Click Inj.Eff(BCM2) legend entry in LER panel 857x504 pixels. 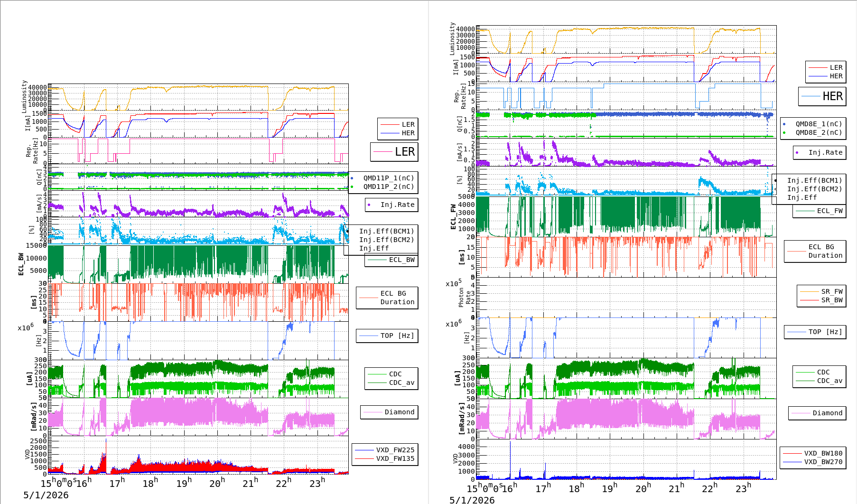pos(386,240)
